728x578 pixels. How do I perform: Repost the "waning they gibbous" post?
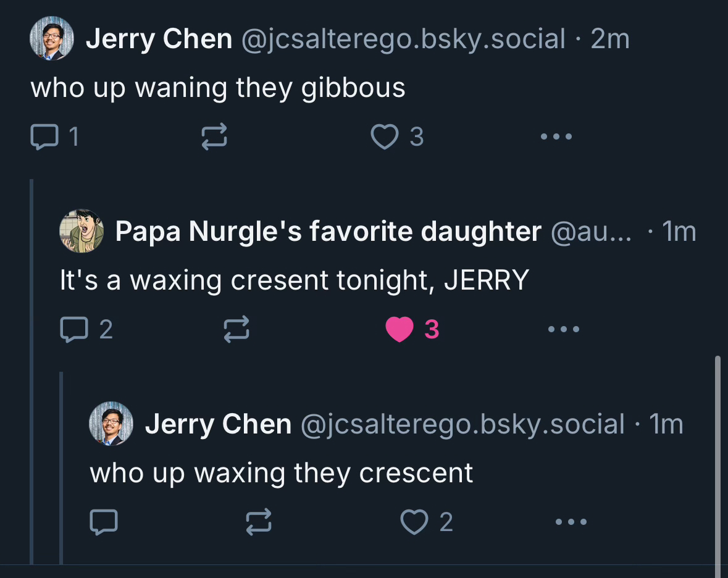pos(214,136)
